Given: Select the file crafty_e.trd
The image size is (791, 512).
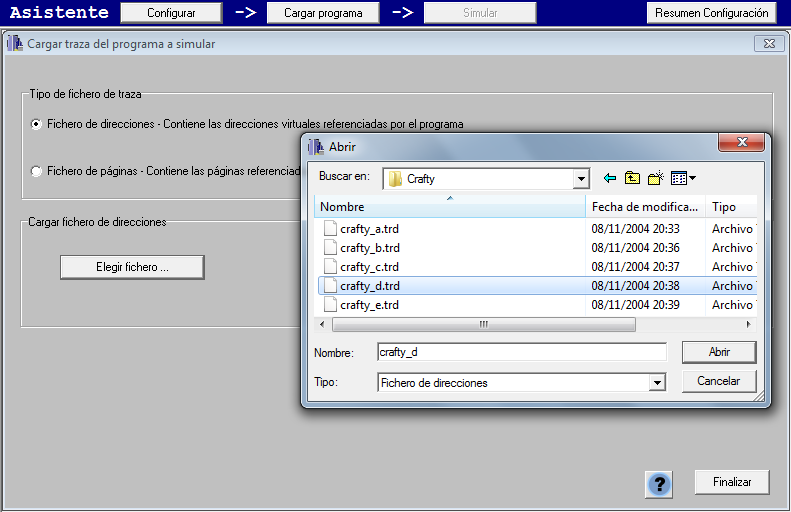Looking at the screenshot, I should [369, 305].
